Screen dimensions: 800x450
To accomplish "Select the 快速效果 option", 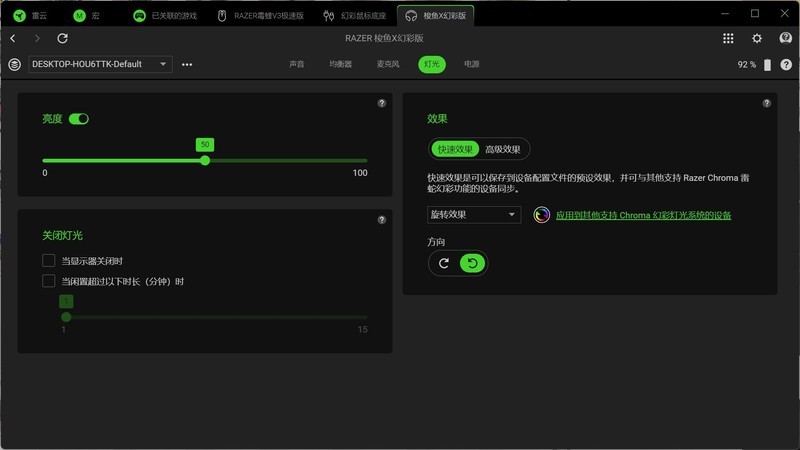I will (455, 149).
